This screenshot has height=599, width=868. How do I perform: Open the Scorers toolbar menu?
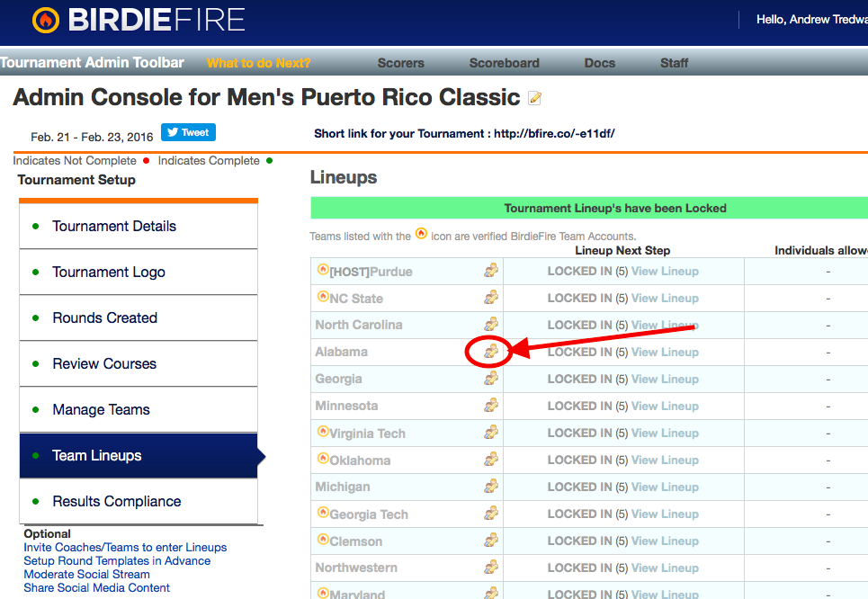[401, 63]
